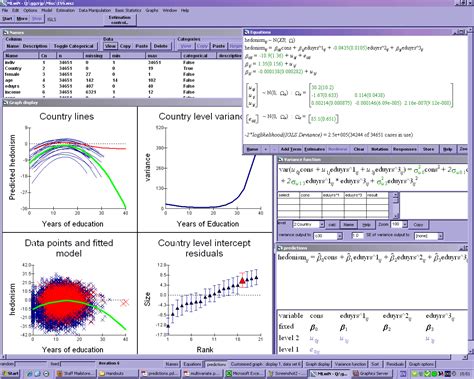Click the Variance function window title icon
This screenshot has width=474, height=379.
[x=280, y=159]
